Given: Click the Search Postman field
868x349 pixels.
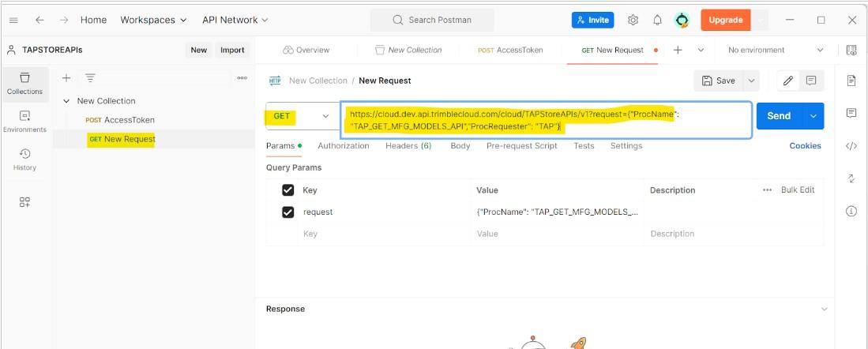Looking at the screenshot, I should 432,20.
